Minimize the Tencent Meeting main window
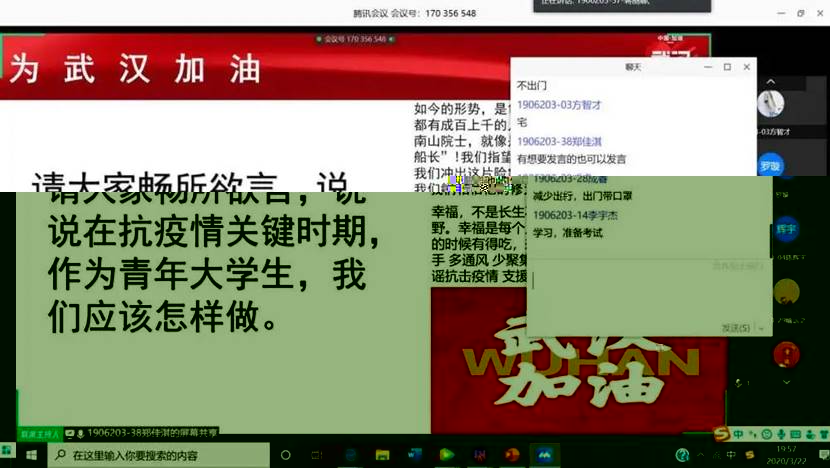This screenshot has width=830, height=468. tap(781, 13)
